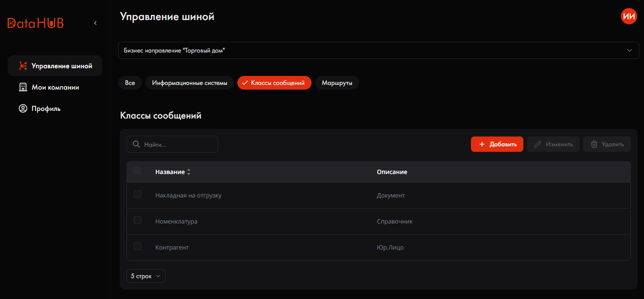The width and height of the screenshot is (644, 299).
Task: Click the Управление шиной node icon
Action: click(23, 66)
